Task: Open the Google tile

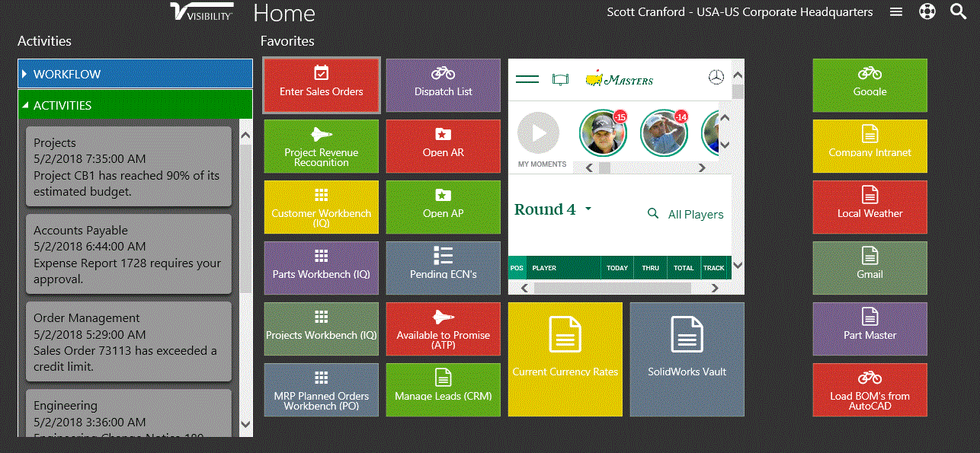Action: [870, 85]
